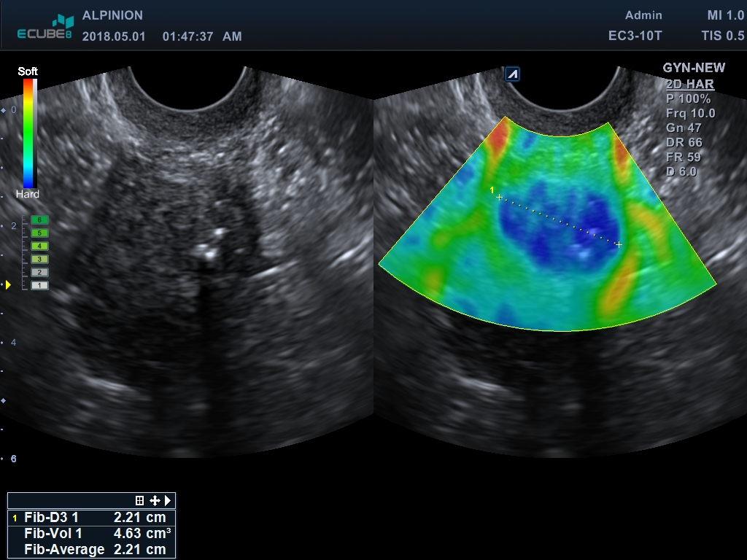Click the Soft-Hard elastography color bar
Screen dimensions: 747x560
pos(29,133)
